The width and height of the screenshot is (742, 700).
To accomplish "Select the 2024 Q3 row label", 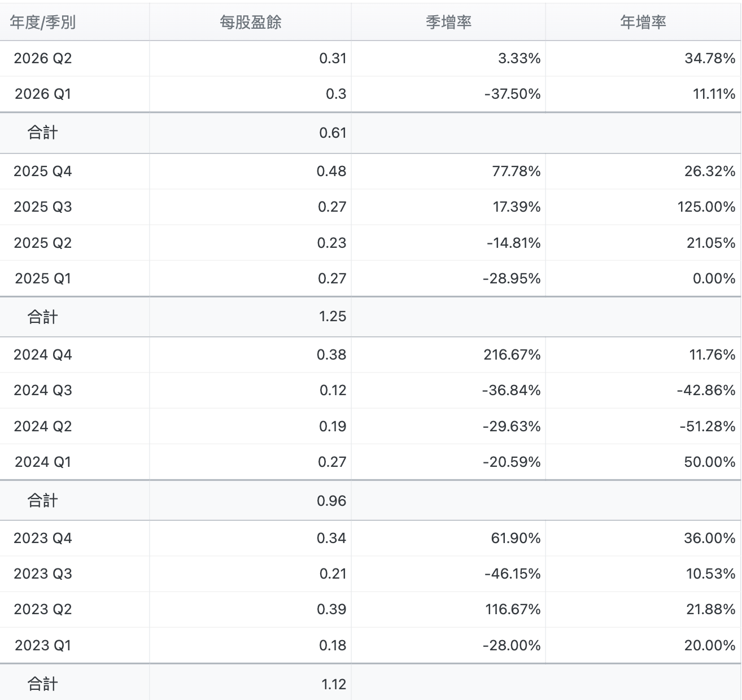I will click(43, 390).
